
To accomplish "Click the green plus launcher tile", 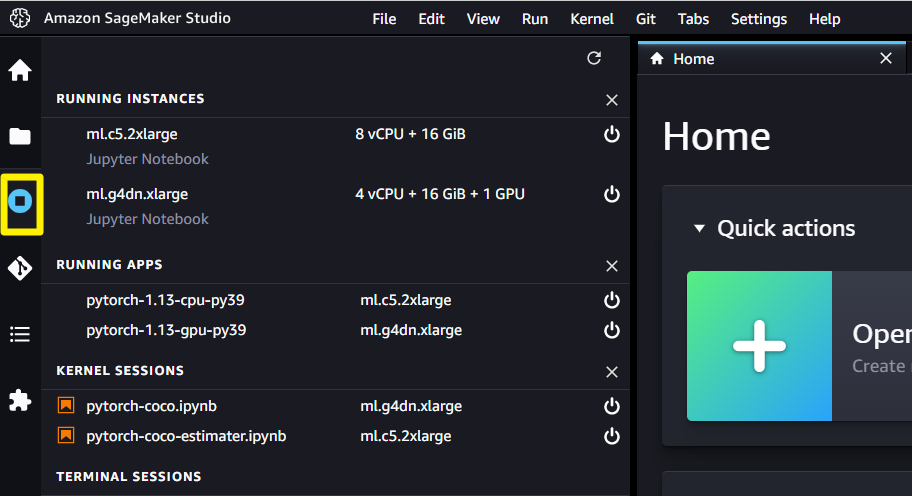I will 759,346.
